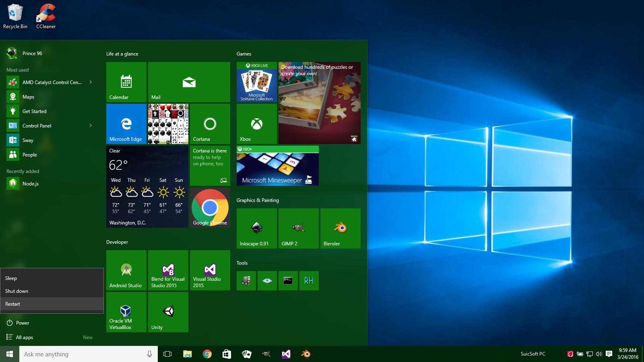Open Google Chrome from the taskbar
Viewport: 644px width, 362px height.
[x=207, y=354]
